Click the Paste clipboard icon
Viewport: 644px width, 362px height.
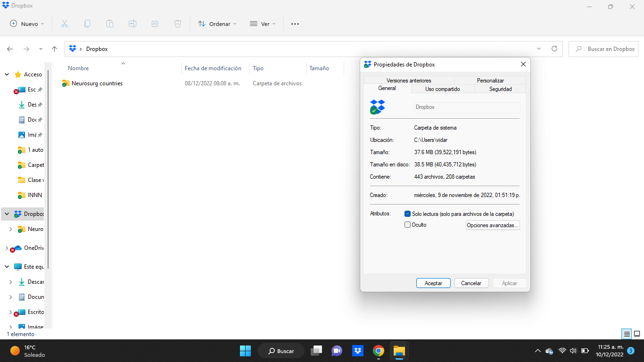tap(110, 24)
